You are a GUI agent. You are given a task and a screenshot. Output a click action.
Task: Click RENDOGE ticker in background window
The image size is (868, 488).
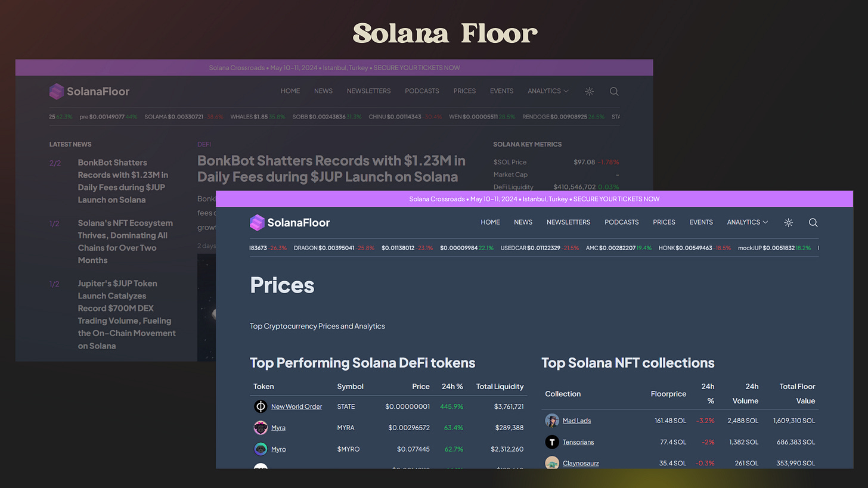coord(563,117)
